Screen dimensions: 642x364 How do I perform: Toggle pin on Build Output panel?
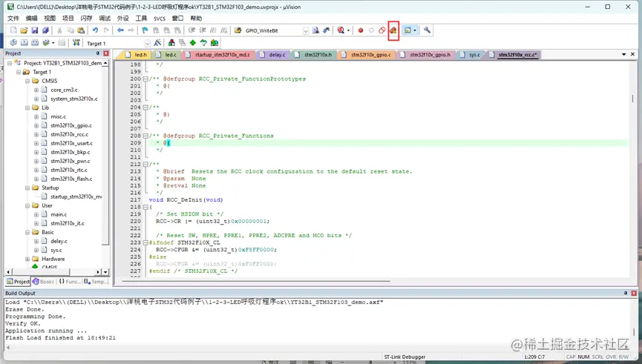(626, 294)
